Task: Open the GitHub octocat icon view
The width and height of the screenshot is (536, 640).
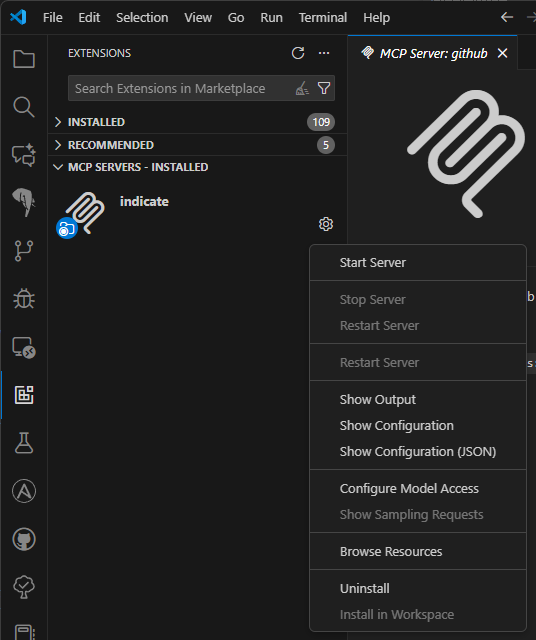Action: (x=24, y=539)
